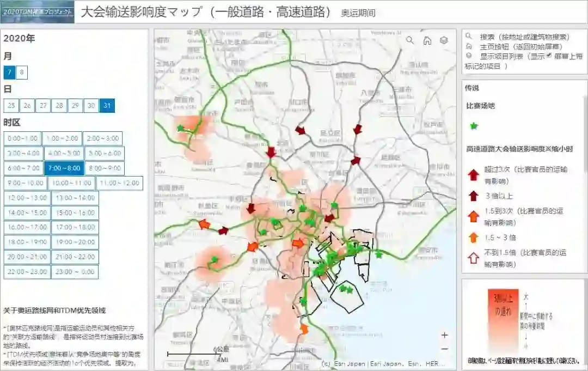Image resolution: width=588 pixels, height=371 pixels.
Task: Choose the 12:00~13:00 time slot
Action: 27,198
